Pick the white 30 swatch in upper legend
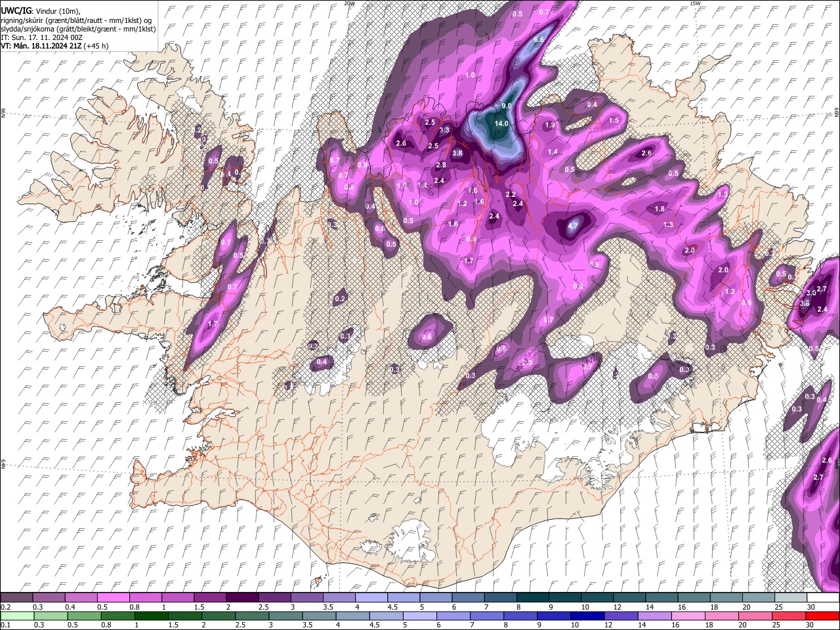 pyautogui.click(x=822, y=598)
